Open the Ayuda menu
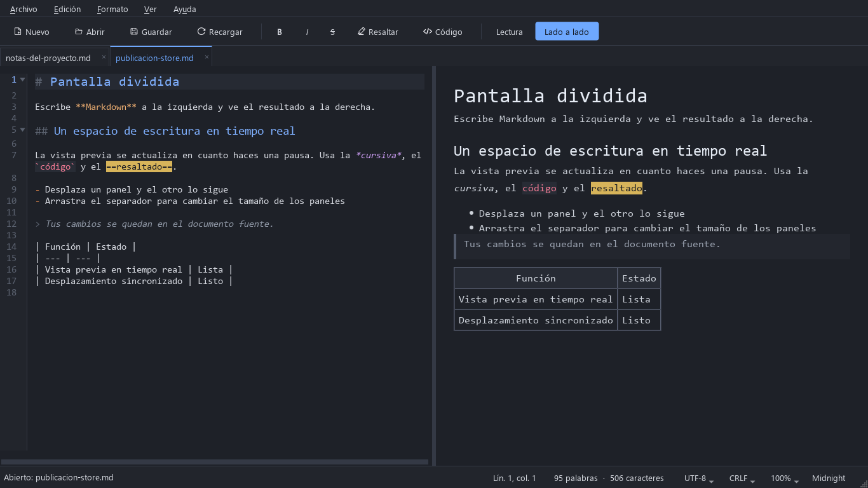 185,9
